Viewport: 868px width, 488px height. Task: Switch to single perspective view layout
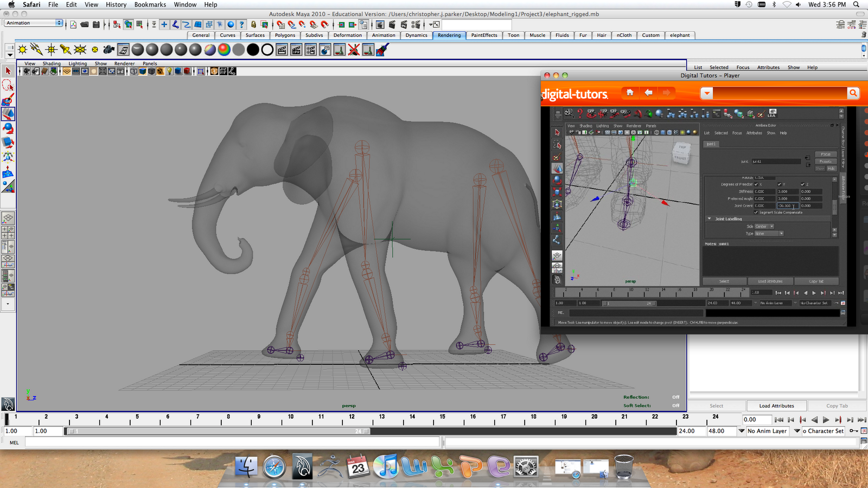coord(8,219)
